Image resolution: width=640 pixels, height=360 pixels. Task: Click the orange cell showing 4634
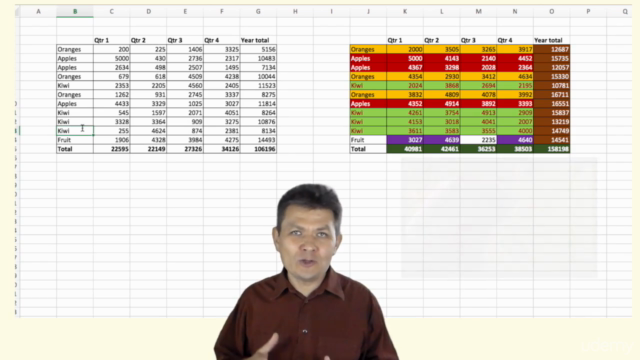(x=515, y=76)
